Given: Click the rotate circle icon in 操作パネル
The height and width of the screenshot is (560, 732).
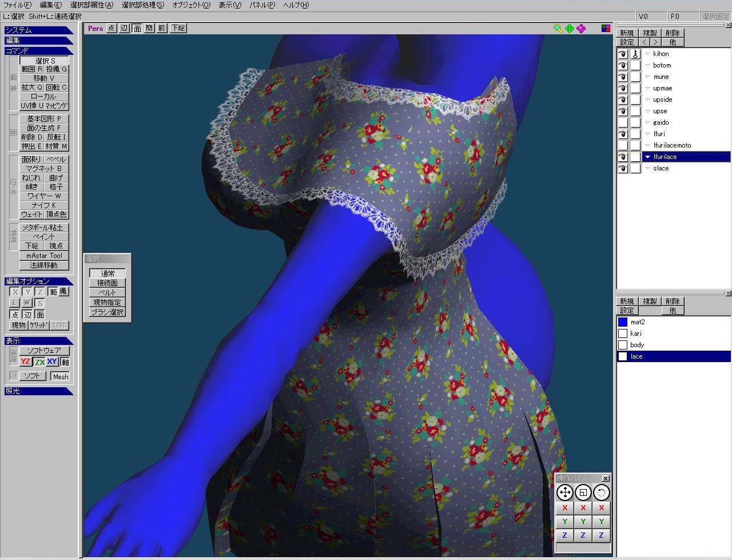Looking at the screenshot, I should tap(601, 493).
